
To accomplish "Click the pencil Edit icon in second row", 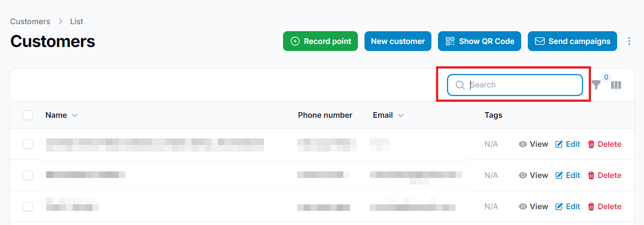I will tap(559, 175).
